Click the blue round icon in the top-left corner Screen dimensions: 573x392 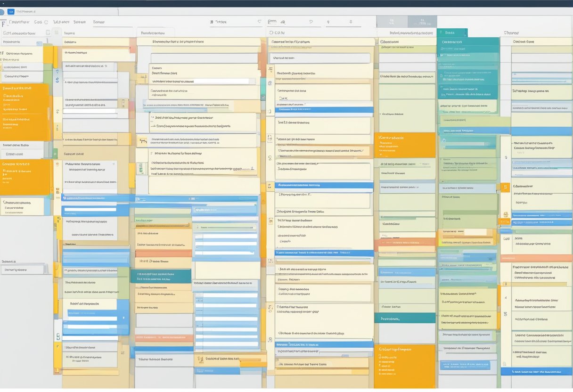coord(2,11)
